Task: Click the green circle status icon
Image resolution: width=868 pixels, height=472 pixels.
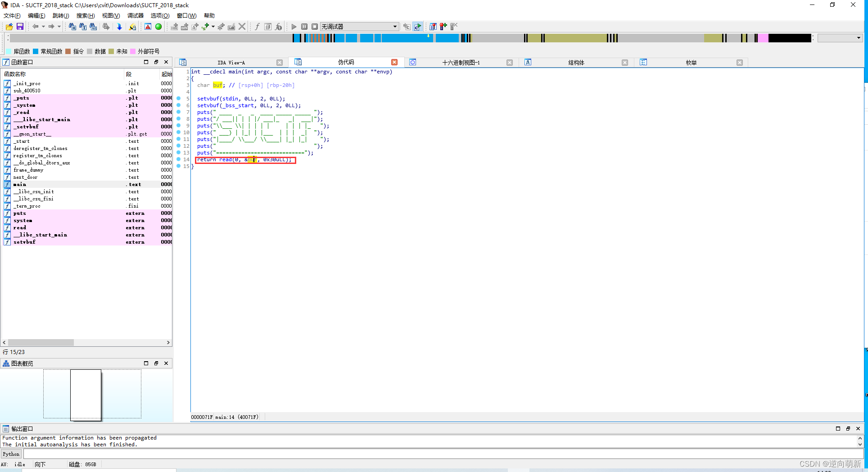Action: pos(158,27)
